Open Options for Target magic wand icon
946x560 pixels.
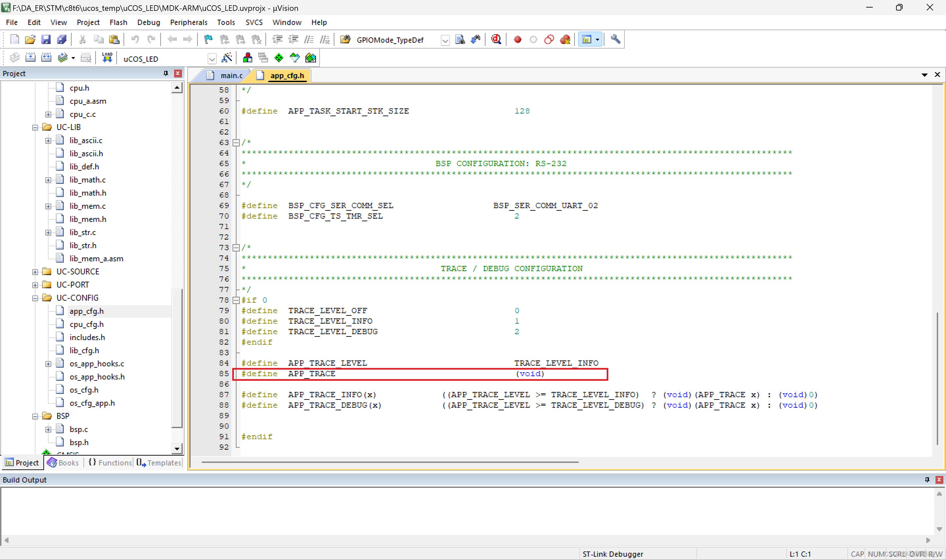coord(227,58)
